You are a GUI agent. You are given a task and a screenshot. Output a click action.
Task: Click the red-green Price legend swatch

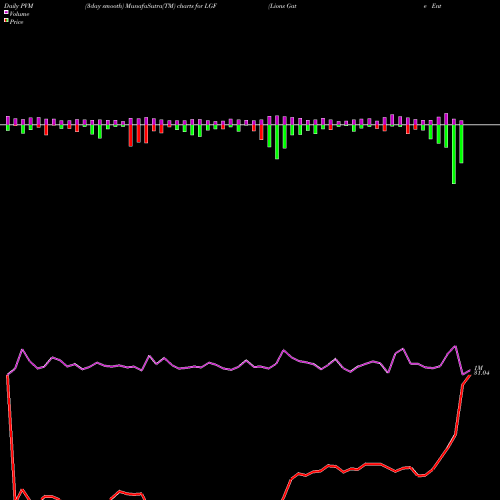pyautogui.click(x=6, y=20)
